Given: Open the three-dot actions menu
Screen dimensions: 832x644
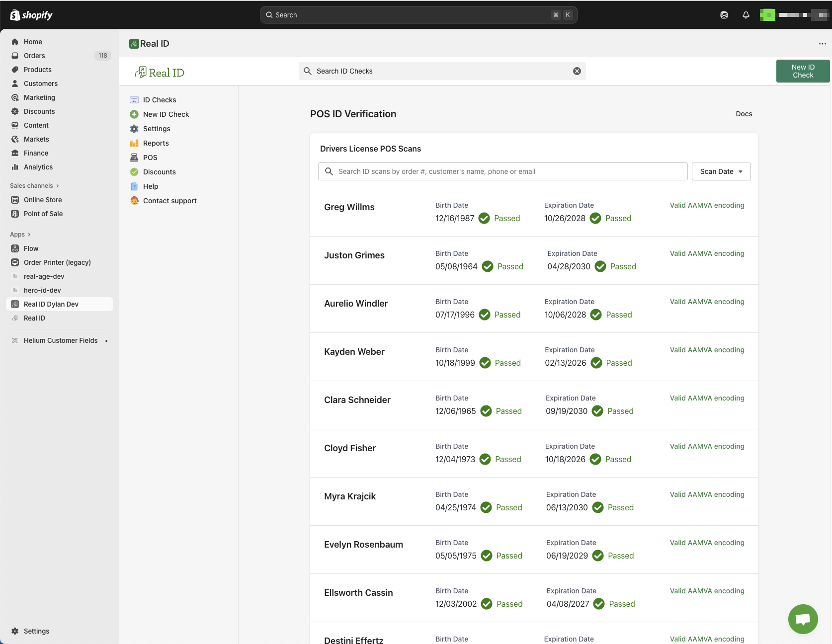Looking at the screenshot, I should click(821, 43).
